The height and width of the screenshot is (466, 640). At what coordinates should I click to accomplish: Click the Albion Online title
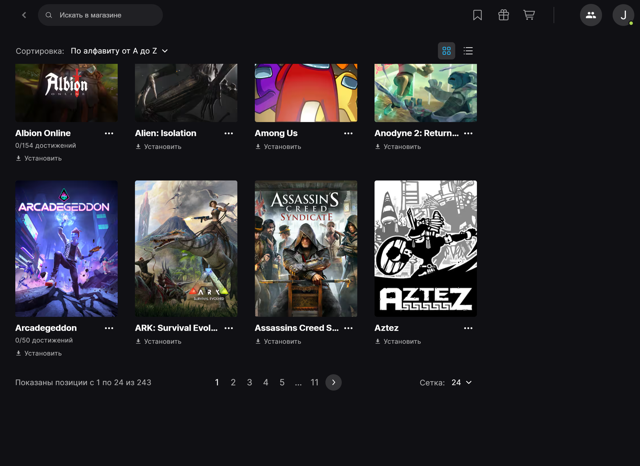point(43,133)
